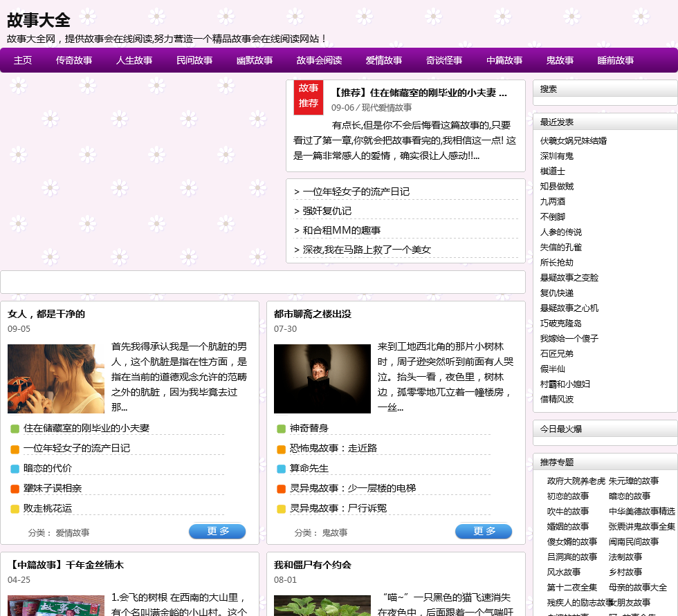Click the 爱情故事 category label link
The height and width of the screenshot is (616, 678).
point(73,533)
